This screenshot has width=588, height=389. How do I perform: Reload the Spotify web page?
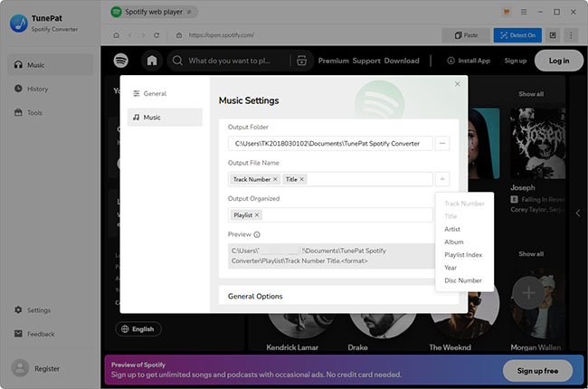coord(156,35)
